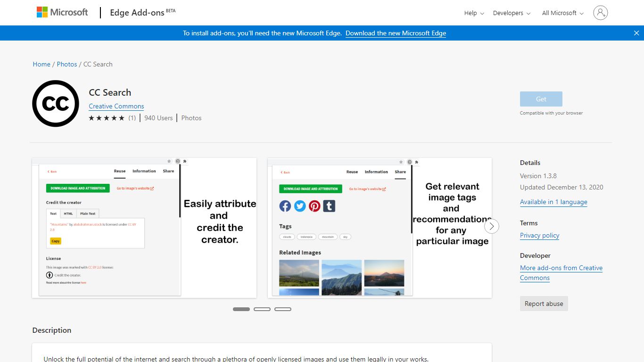This screenshot has height=362, width=644.
Task: Open the account sign-in icon
Action: (601, 13)
